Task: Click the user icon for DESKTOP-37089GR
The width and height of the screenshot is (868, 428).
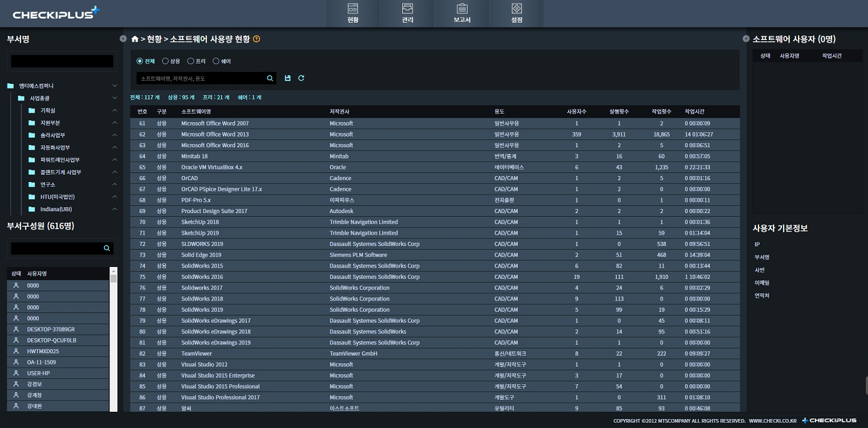Action: pos(16,330)
